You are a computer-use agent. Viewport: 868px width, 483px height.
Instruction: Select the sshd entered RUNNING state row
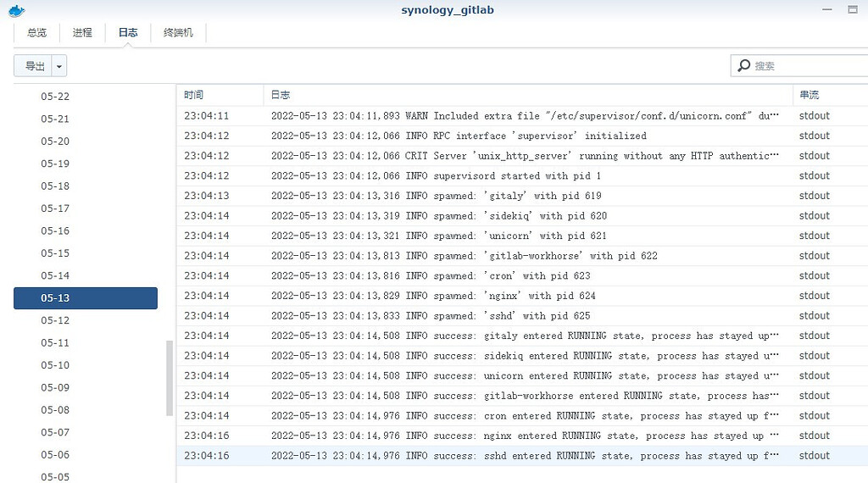point(522,455)
